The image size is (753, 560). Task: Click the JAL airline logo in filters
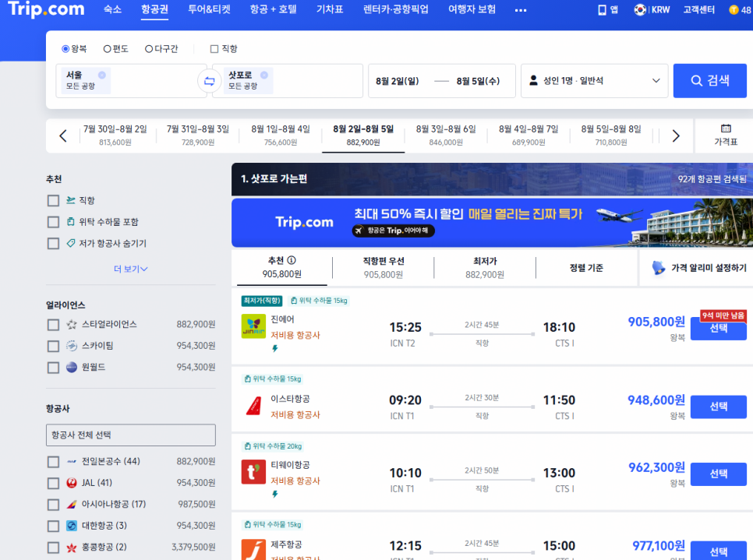point(72,483)
